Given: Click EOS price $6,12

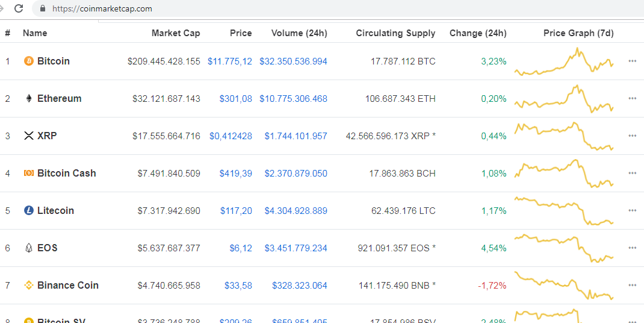Looking at the screenshot, I should coord(241,248).
